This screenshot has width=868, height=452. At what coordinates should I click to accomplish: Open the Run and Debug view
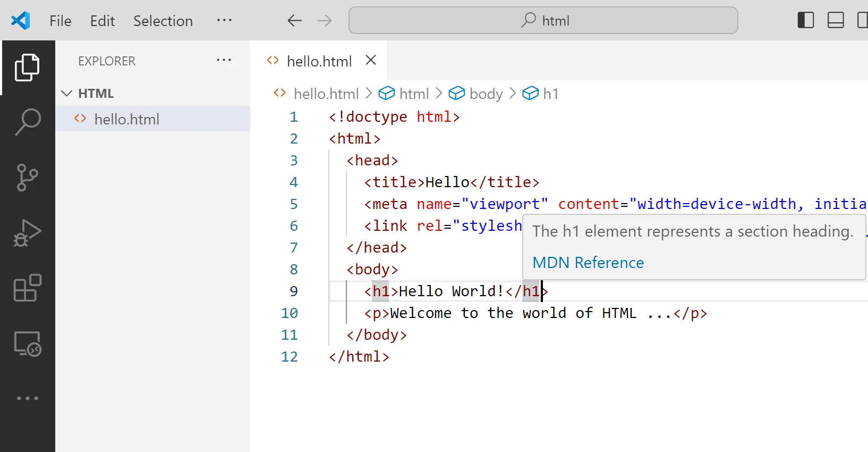[x=28, y=233]
